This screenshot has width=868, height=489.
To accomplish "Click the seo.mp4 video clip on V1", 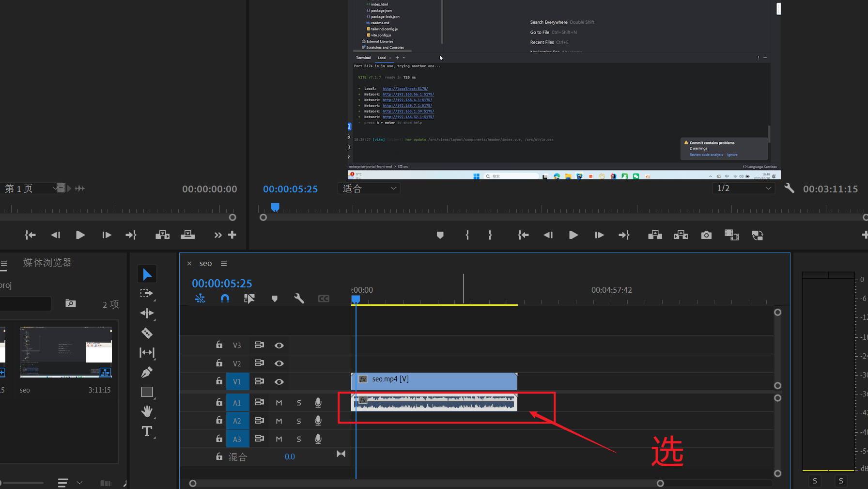I will (x=436, y=381).
